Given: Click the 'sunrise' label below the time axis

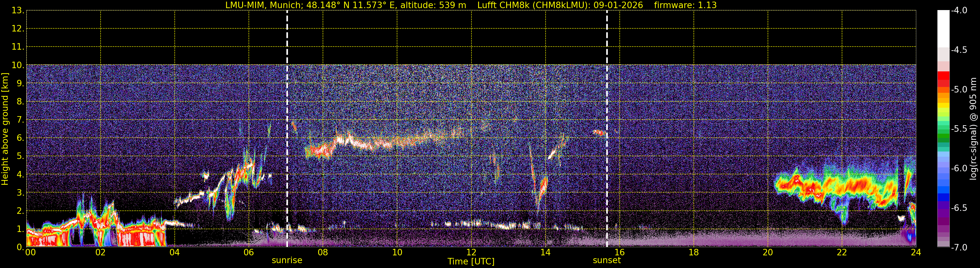Looking at the screenshot, I should coord(287,261).
